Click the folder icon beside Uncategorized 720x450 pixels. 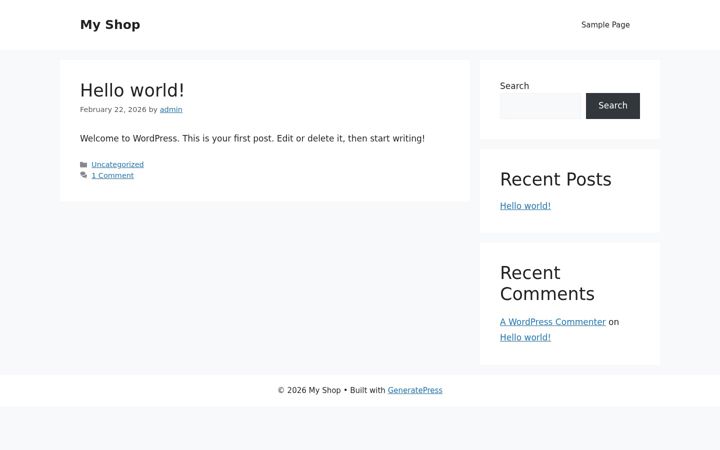(84, 164)
